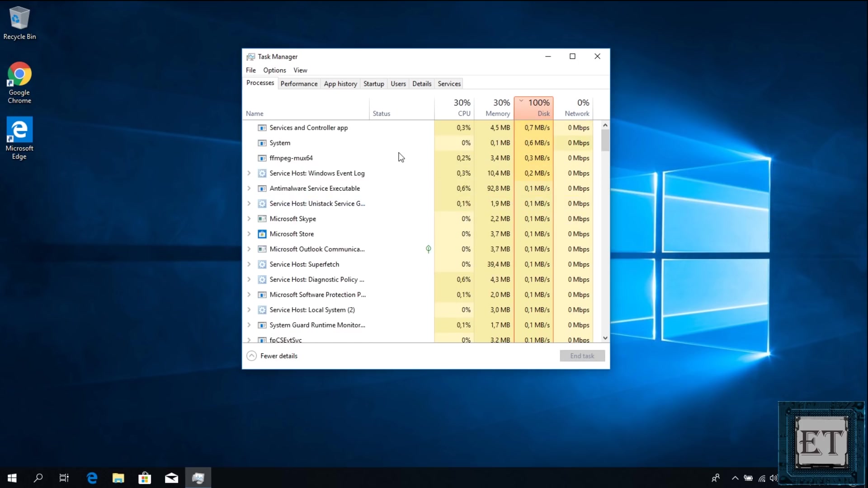Click the Local System (2) gear icon
Image resolution: width=868 pixels, height=488 pixels.
click(x=262, y=310)
